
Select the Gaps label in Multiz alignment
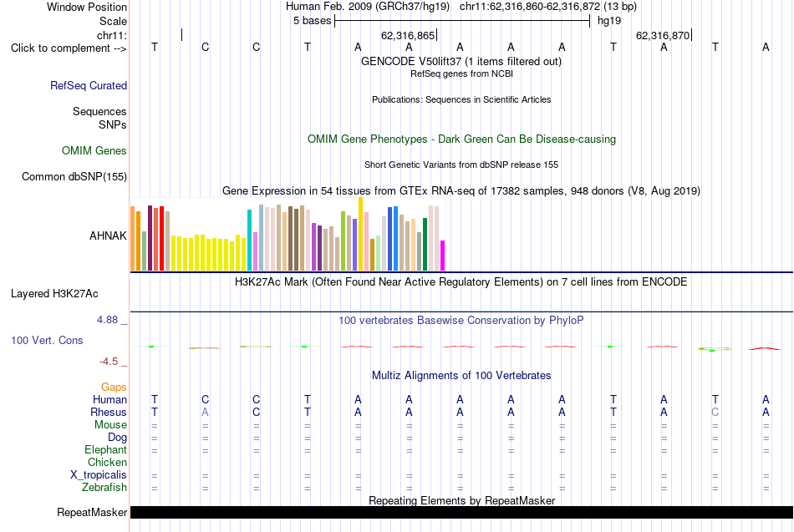click(114, 388)
